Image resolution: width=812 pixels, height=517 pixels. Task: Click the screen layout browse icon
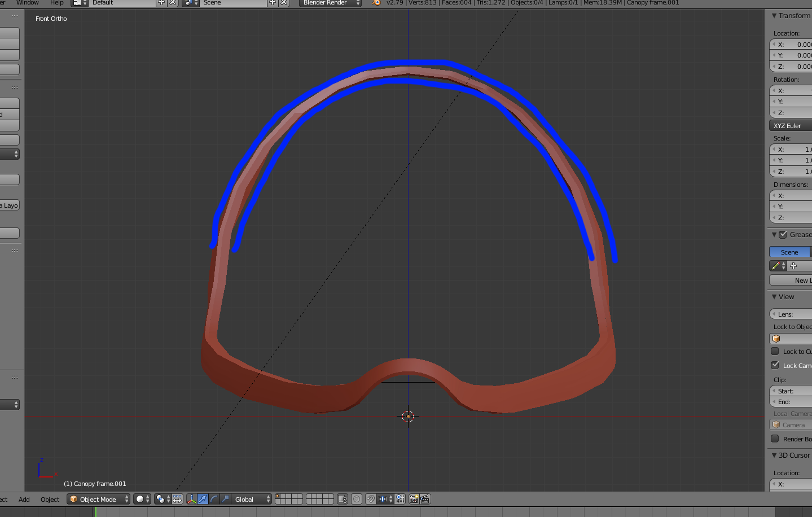(x=80, y=3)
